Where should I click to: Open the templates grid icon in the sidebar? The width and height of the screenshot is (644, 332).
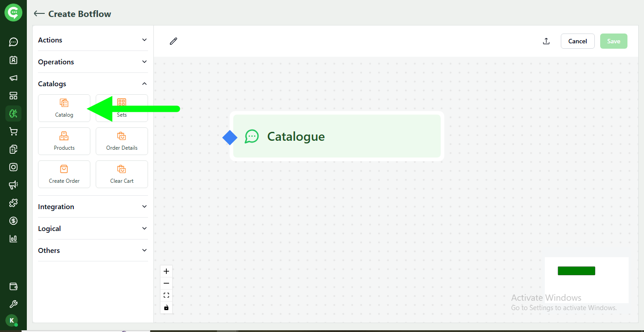[x=13, y=96]
